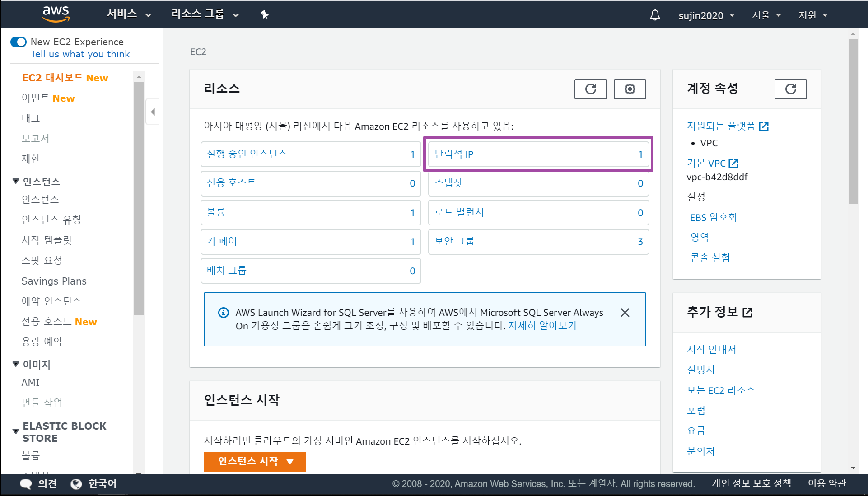
Task: Open external link icon beside 추가 정보
Action: (x=747, y=312)
